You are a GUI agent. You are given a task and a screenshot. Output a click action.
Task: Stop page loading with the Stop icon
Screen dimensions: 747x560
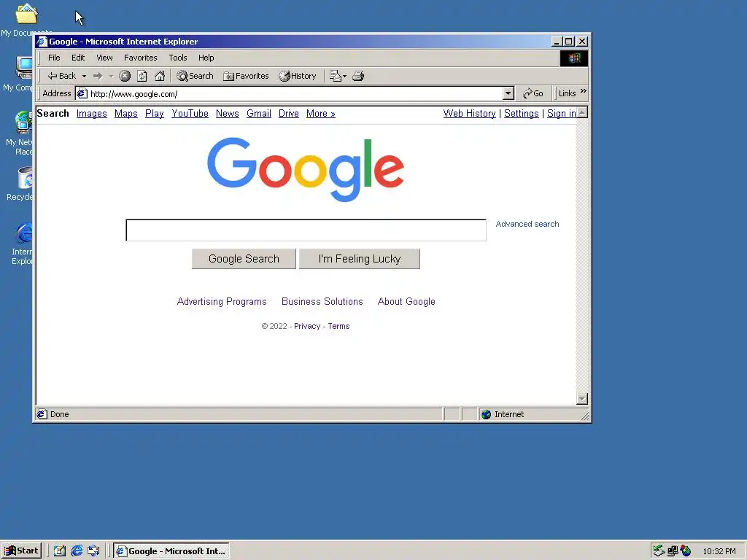click(125, 76)
